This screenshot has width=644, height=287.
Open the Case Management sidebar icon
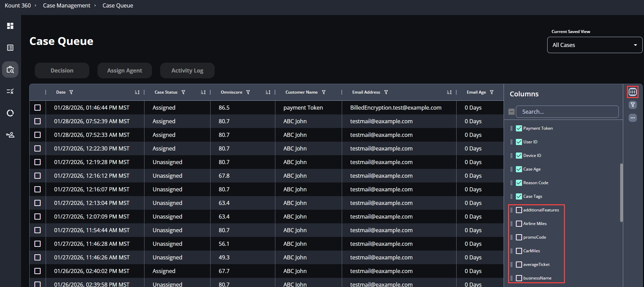pyautogui.click(x=10, y=69)
